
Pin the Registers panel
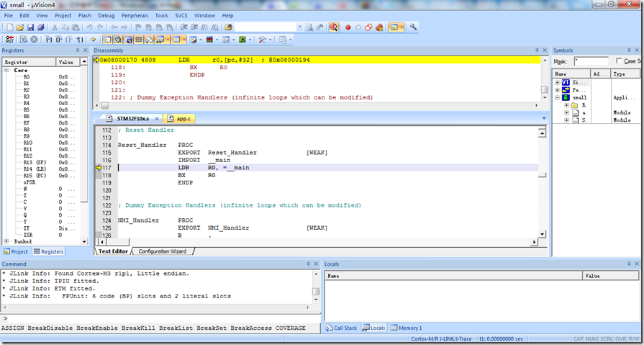78,50
